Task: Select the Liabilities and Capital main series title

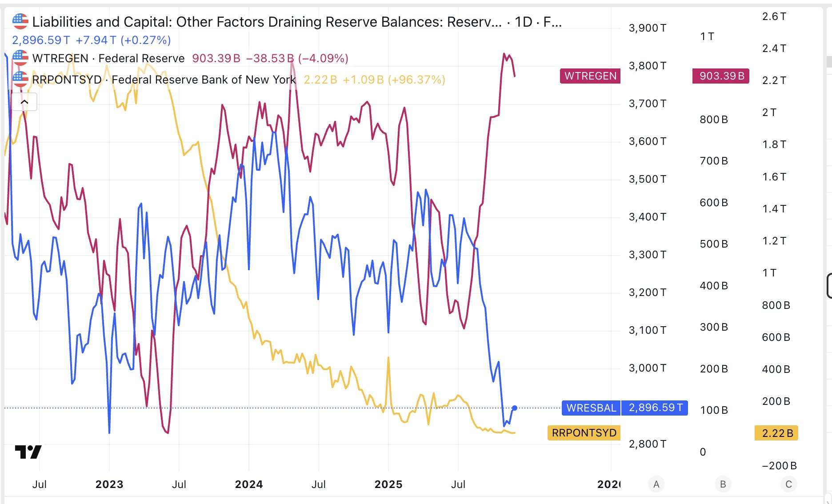Action: 267,22
